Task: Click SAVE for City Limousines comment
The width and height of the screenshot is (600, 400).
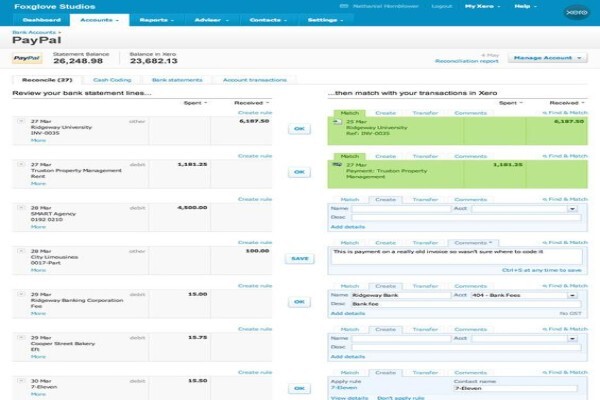Action: (300, 259)
